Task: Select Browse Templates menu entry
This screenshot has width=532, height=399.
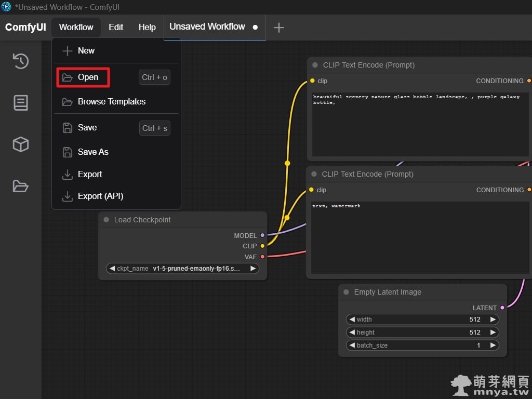Action: tap(111, 102)
